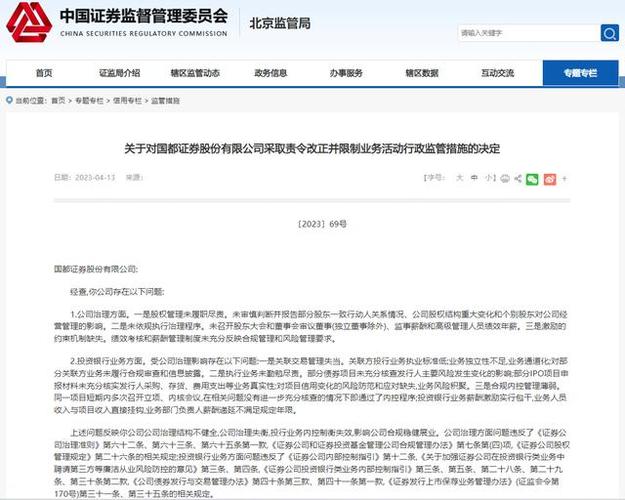The width and height of the screenshot is (625, 500).
Task: Click the paragraph starting 上述问题反映你公司
Action: (x=312, y=463)
